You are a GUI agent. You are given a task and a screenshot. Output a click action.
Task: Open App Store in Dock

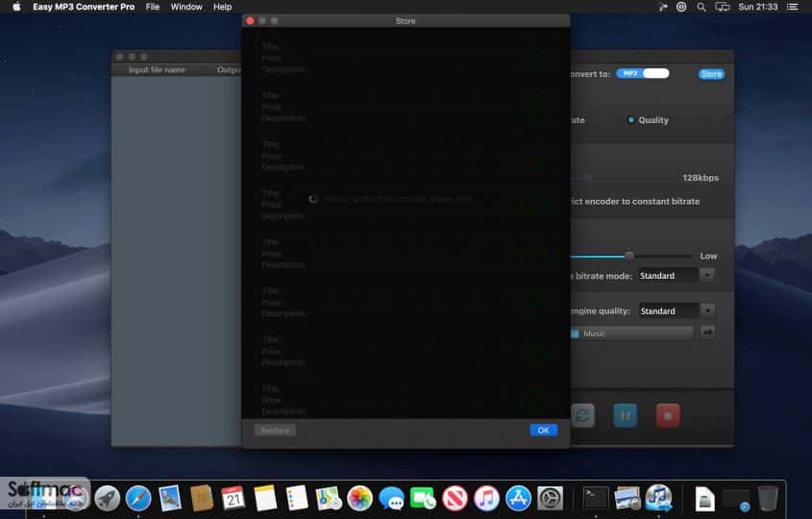pyautogui.click(x=518, y=498)
